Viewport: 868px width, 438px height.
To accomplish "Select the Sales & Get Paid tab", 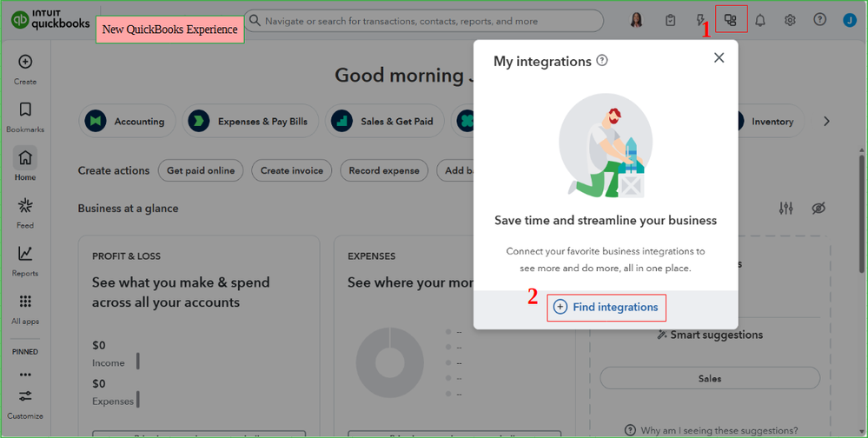I will pos(384,122).
